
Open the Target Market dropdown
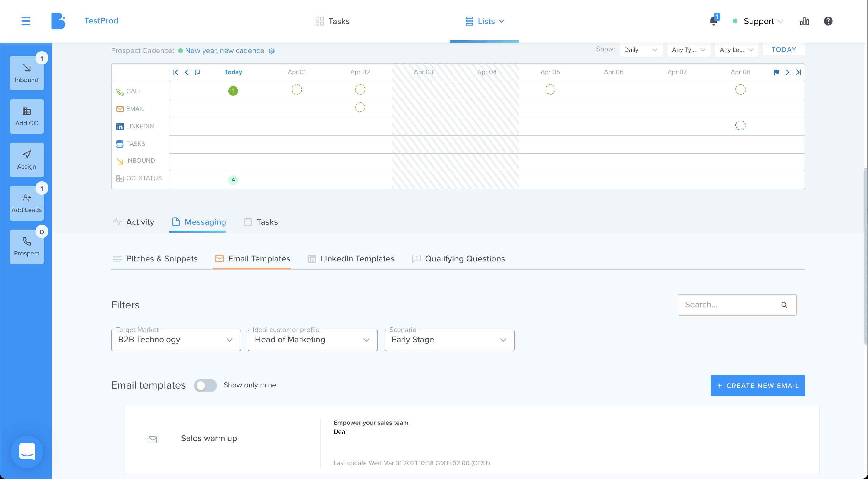point(175,340)
